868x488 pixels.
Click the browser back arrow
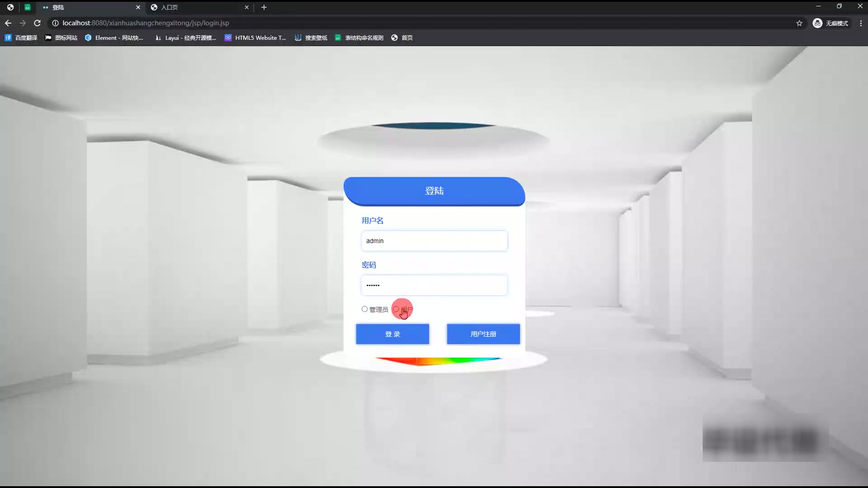[8, 23]
